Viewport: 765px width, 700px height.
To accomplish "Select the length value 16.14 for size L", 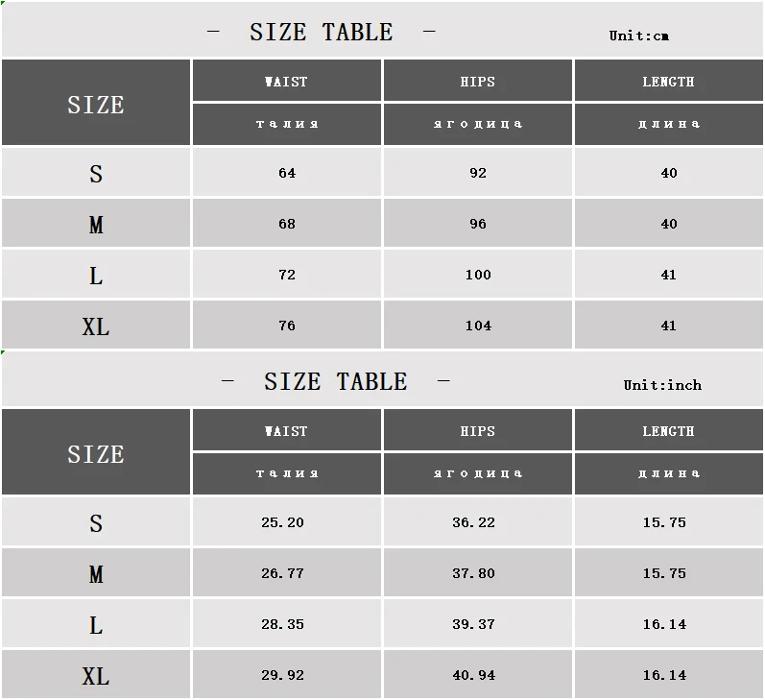I will (664, 624).
